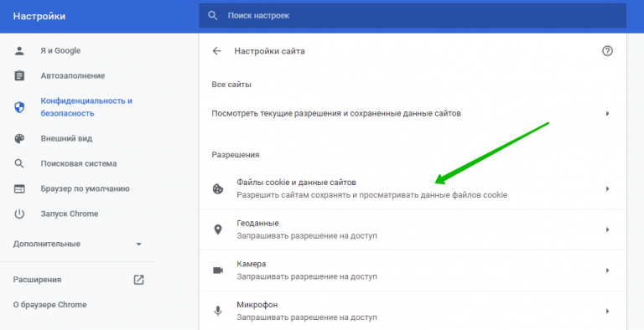Image resolution: width=644 pixels, height=330 pixels.
Task: Click the Настройки title in header
Action: click(39, 17)
